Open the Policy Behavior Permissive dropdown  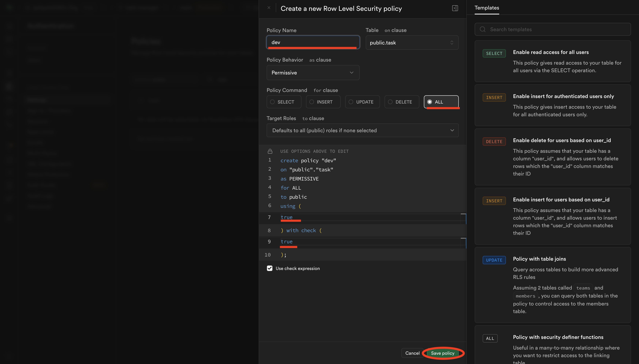[x=313, y=73]
